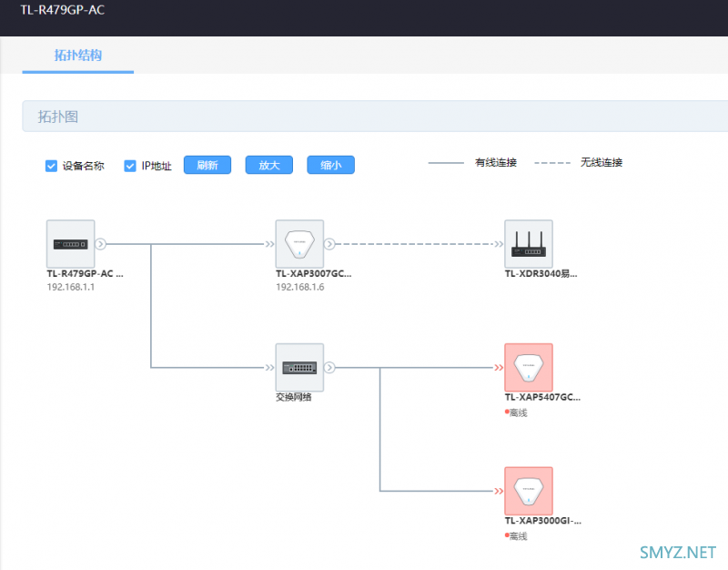The height and width of the screenshot is (570, 728).
Task: Click the 192.168.1.1 IP address text
Action: [71, 287]
